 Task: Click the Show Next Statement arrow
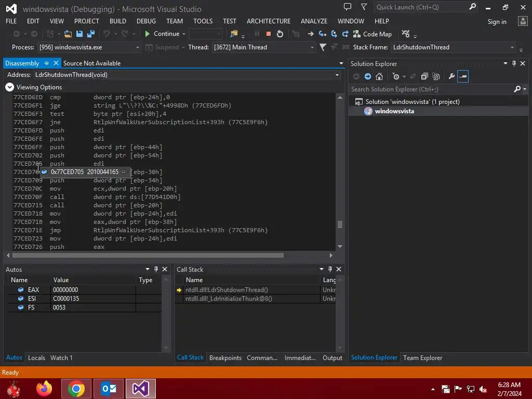click(311, 34)
